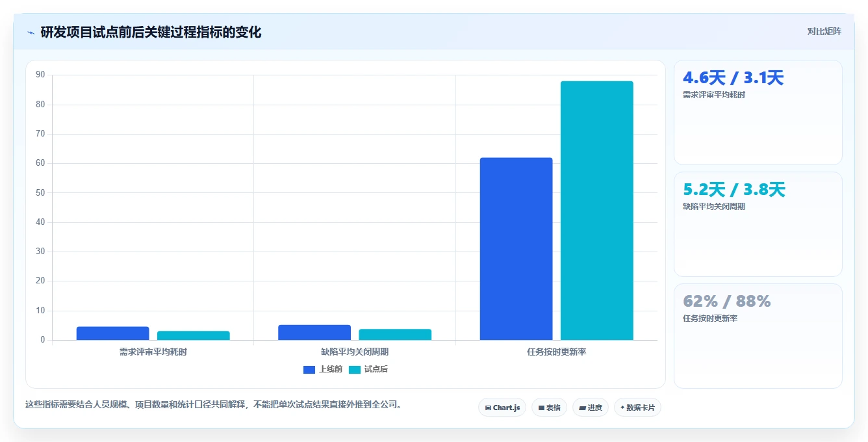This screenshot has height=442, width=868.
Task: Click 需求评审平均耗时 caption in first card
Action: point(713,94)
